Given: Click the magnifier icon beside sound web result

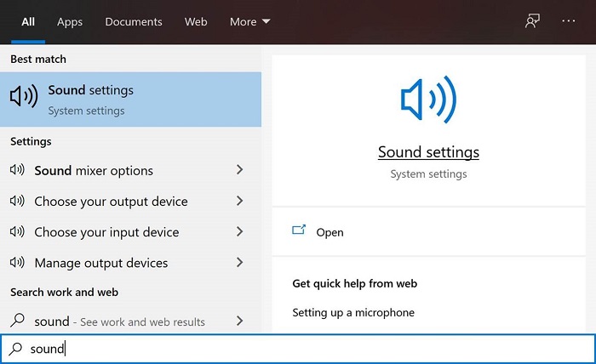Looking at the screenshot, I should coord(17,321).
